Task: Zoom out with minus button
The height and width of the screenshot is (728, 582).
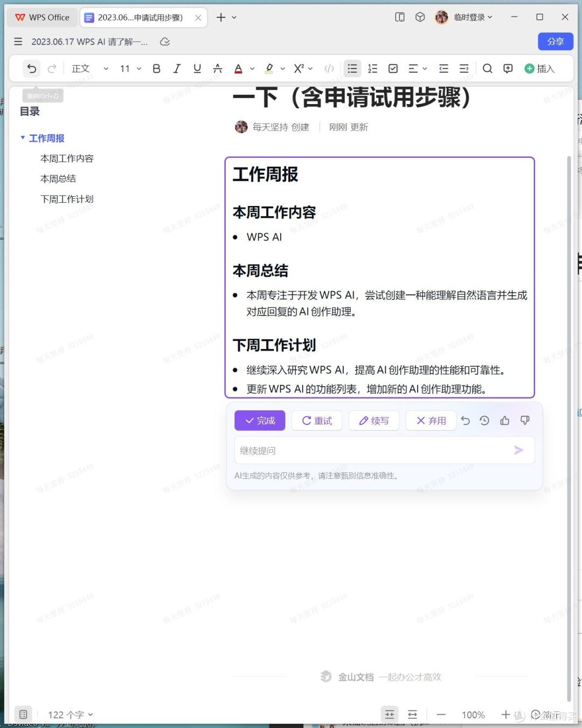Action: [441, 715]
